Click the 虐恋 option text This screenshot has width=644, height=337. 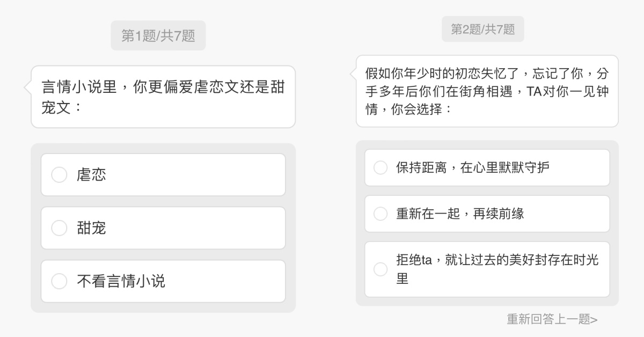point(91,175)
